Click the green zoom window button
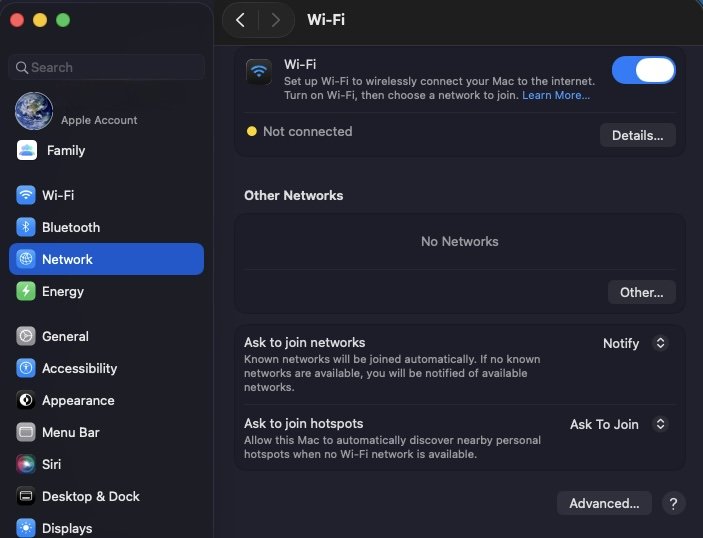Image resolution: width=703 pixels, height=538 pixels. 63,20
